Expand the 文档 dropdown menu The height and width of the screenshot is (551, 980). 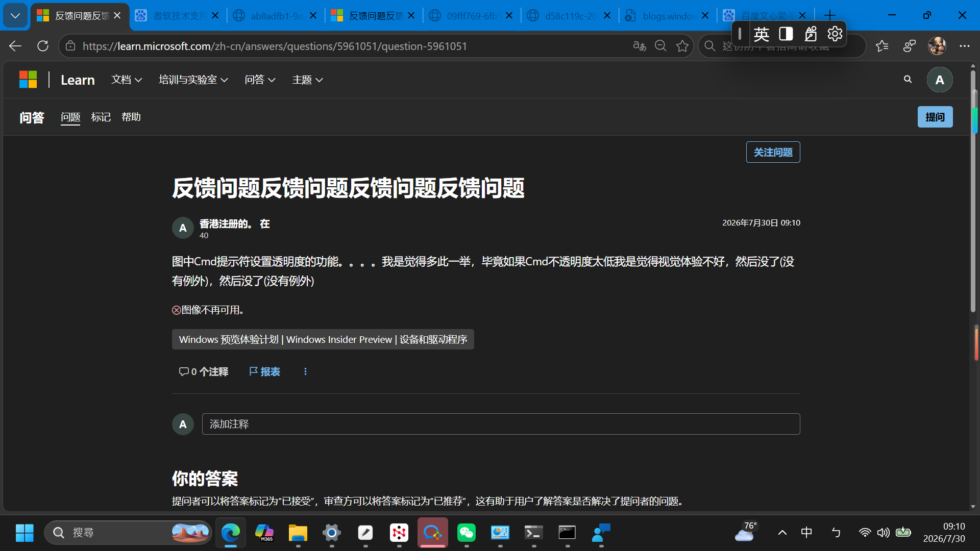127,80
